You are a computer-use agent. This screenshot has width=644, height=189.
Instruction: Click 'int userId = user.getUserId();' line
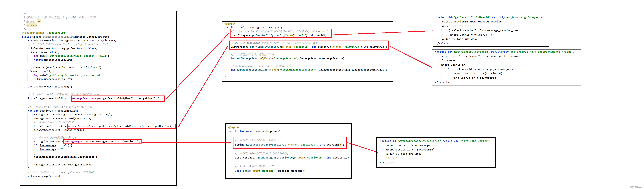[x=50, y=87]
